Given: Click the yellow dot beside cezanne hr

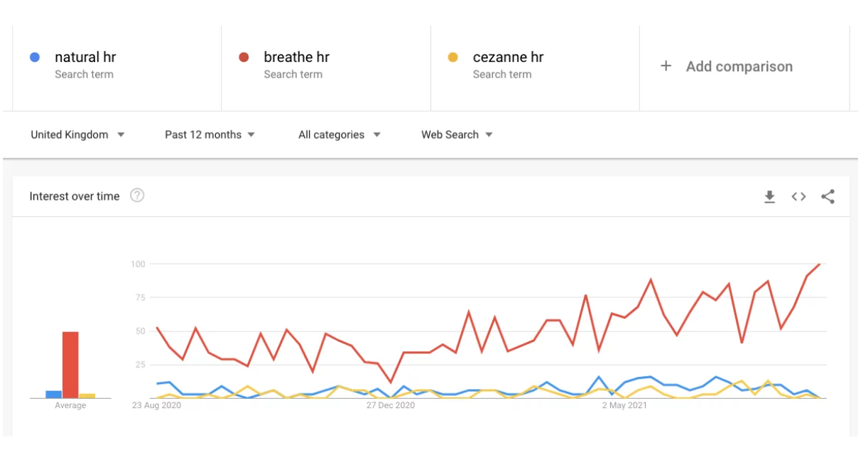Looking at the screenshot, I should click(x=452, y=58).
